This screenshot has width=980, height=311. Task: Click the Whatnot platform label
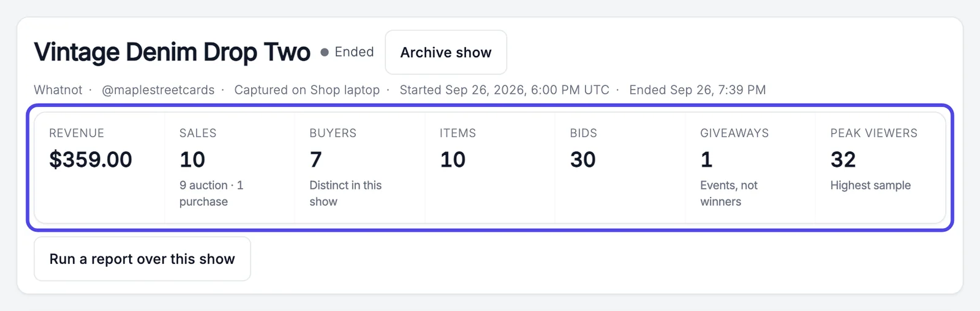58,90
